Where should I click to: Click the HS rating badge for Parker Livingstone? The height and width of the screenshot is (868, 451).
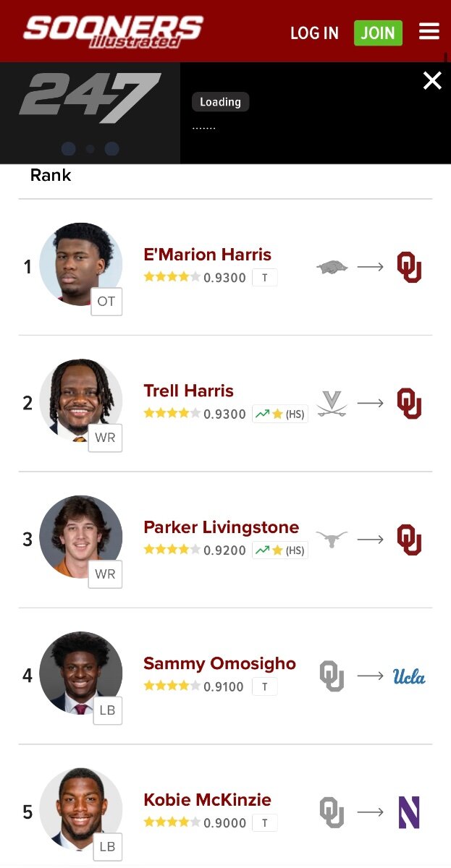point(279,550)
